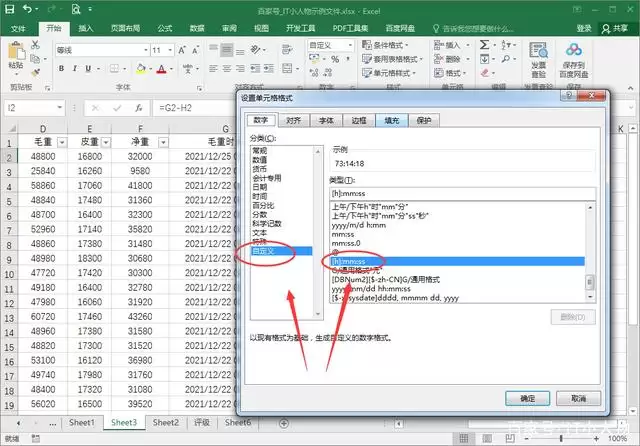Image resolution: width=640 pixels, height=446 pixels.
Task: Confirm the dialog with 确定 button
Action: [x=527, y=398]
